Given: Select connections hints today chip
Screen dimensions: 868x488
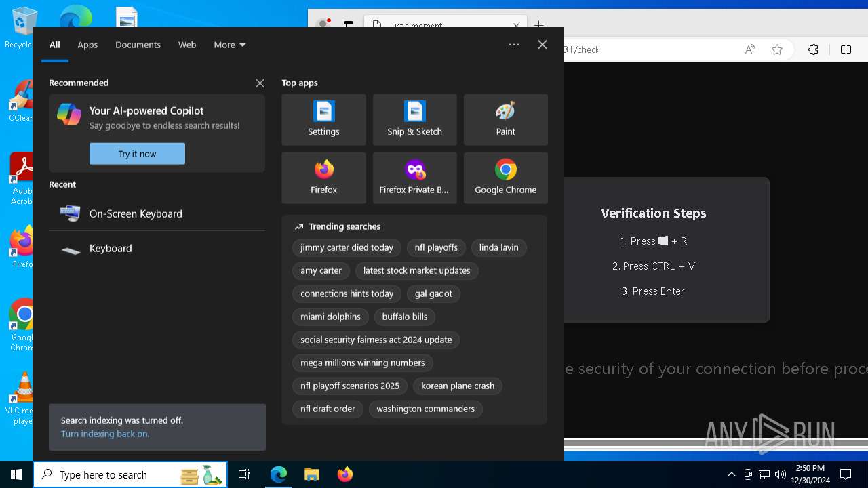Looking at the screenshot, I should pyautogui.click(x=347, y=294).
